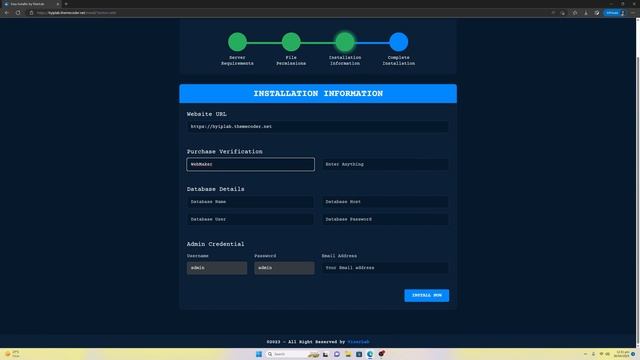Click the Installation Information step circle
This screenshot has width=640, height=360.
pos(345,42)
